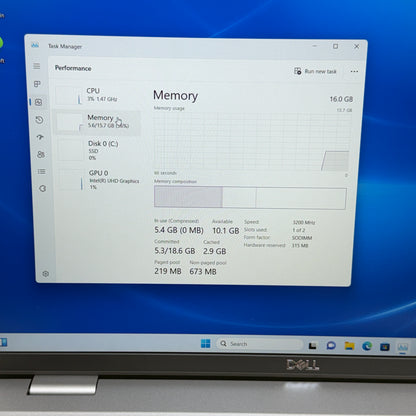Open the Widgets icon at taskbar left

click(3, 342)
